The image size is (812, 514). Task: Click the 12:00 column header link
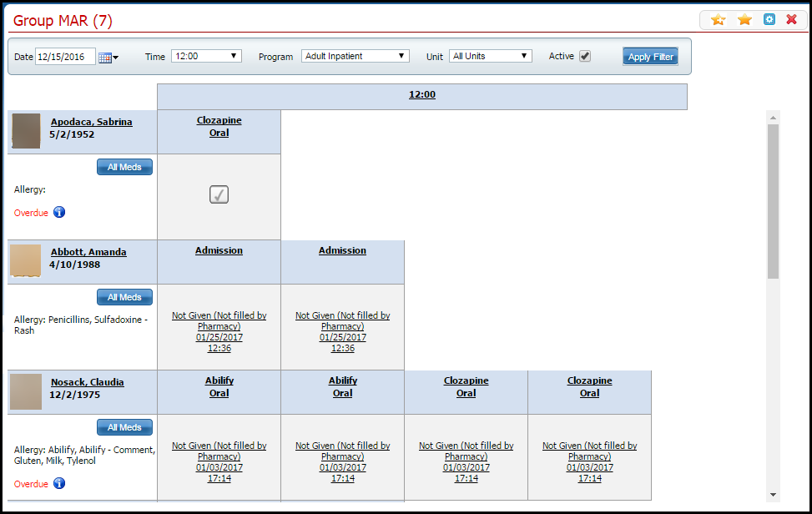point(421,94)
